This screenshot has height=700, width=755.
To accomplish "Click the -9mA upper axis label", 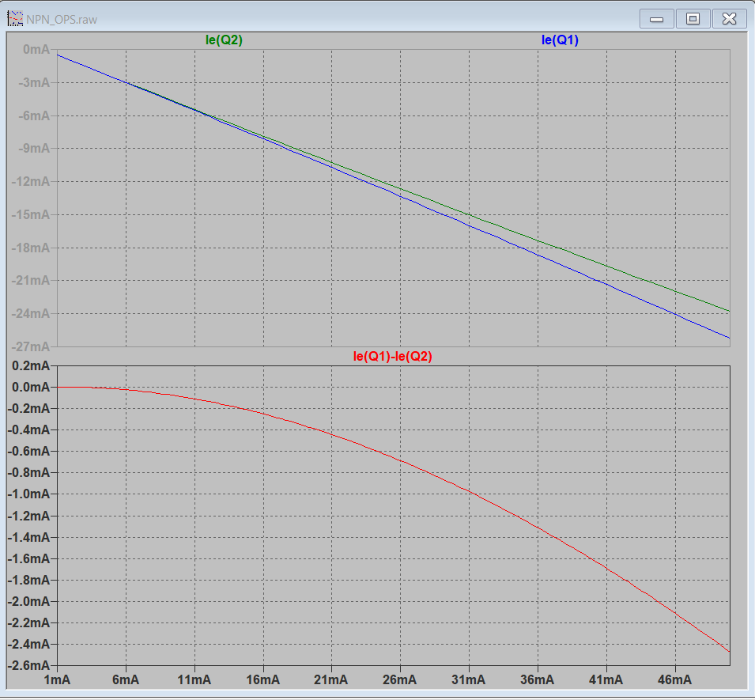I will click(x=34, y=149).
